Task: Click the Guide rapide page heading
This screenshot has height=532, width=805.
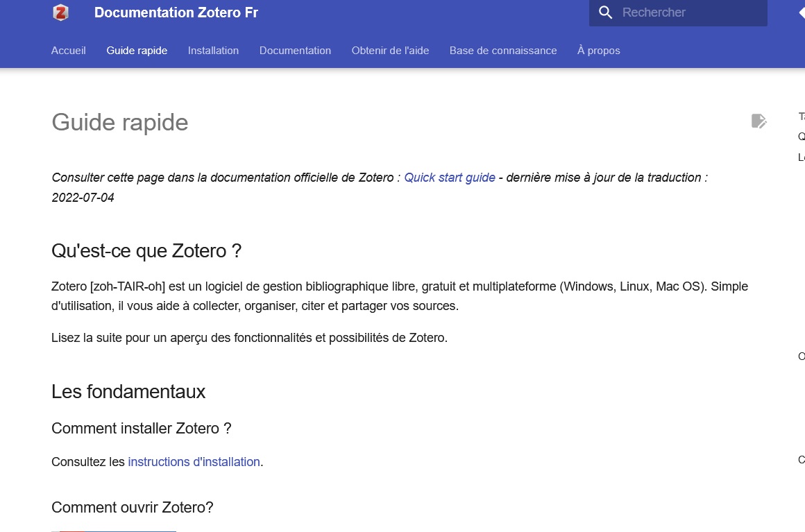Action: [119, 123]
